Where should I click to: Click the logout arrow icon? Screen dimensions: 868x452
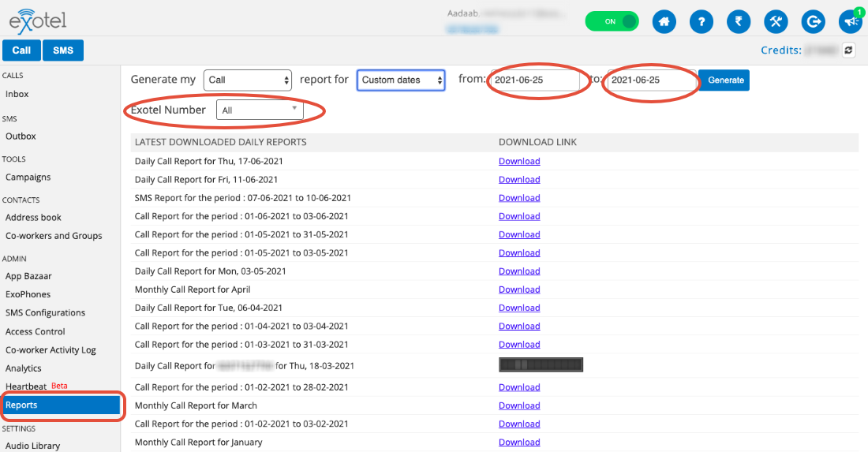tap(814, 21)
